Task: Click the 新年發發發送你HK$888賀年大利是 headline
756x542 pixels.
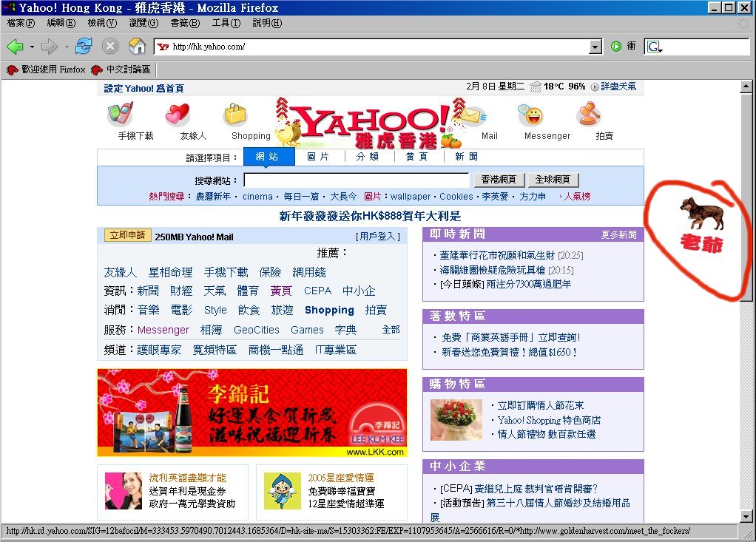Action: pyautogui.click(x=370, y=217)
